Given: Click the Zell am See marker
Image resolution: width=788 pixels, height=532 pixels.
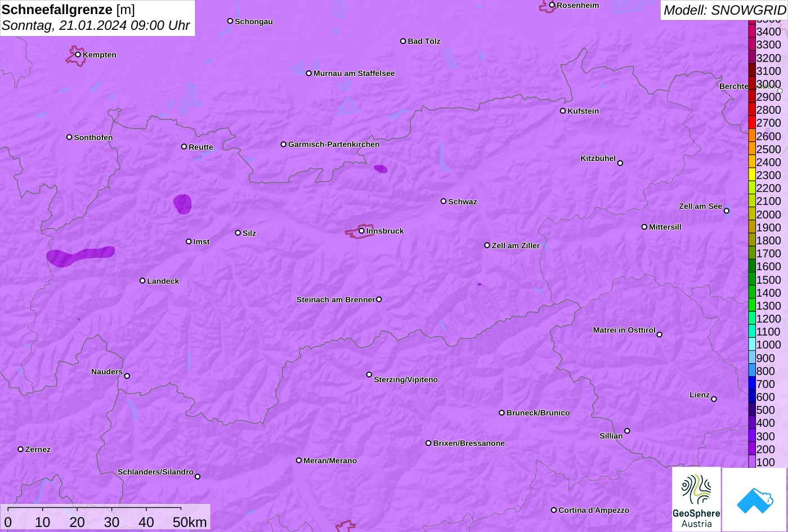Looking at the screenshot, I should coord(727,211).
